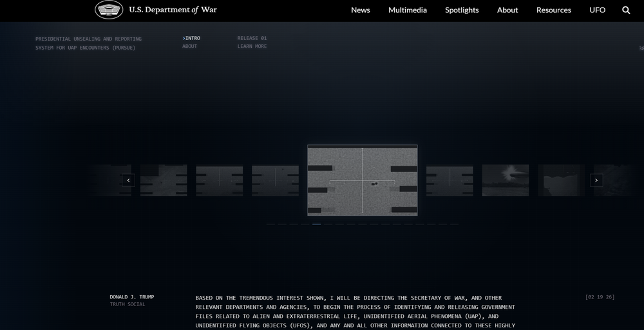Select thumbnail showing bright flash burst
The width and height of the screenshot is (644, 330).
(x=505, y=180)
